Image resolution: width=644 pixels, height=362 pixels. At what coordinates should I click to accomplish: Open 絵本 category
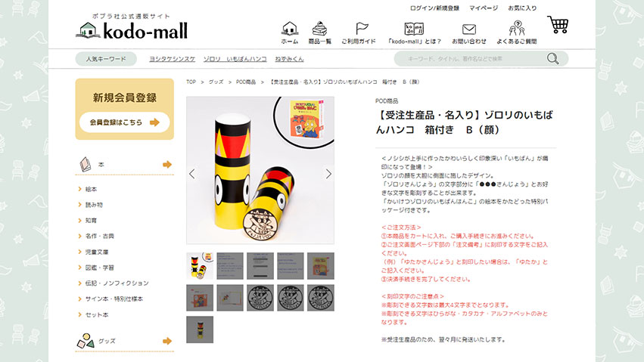[x=91, y=189]
